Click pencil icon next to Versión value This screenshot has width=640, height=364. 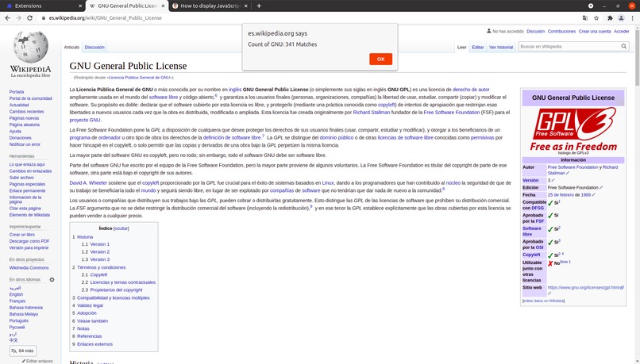553,180
